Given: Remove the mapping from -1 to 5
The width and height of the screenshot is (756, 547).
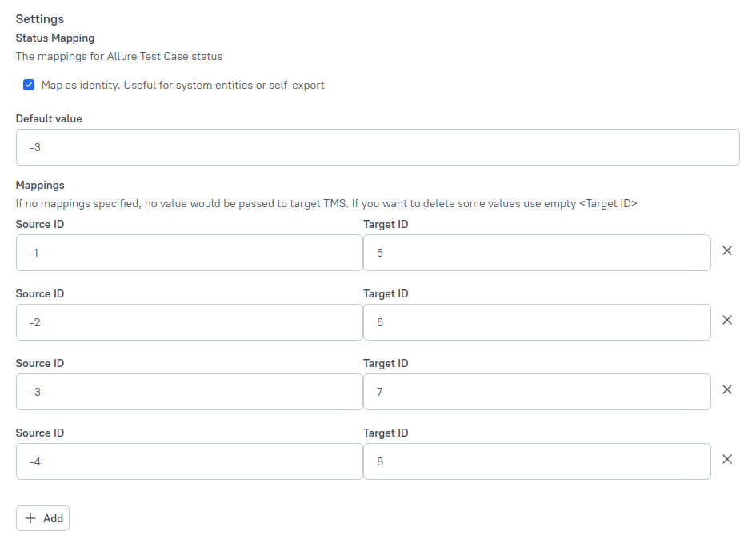Looking at the screenshot, I should [x=727, y=250].
